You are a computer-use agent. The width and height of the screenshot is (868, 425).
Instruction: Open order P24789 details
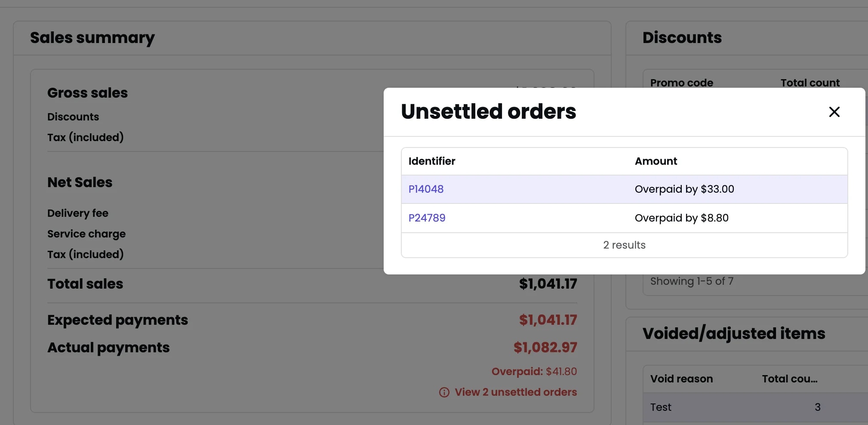click(x=427, y=218)
